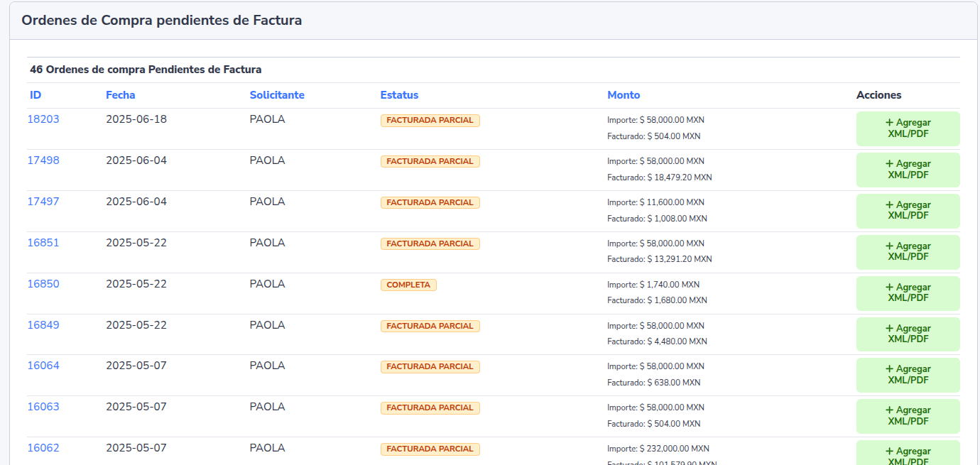Sort orders by Monto column
Screen dimensions: 980x465
[x=624, y=95]
